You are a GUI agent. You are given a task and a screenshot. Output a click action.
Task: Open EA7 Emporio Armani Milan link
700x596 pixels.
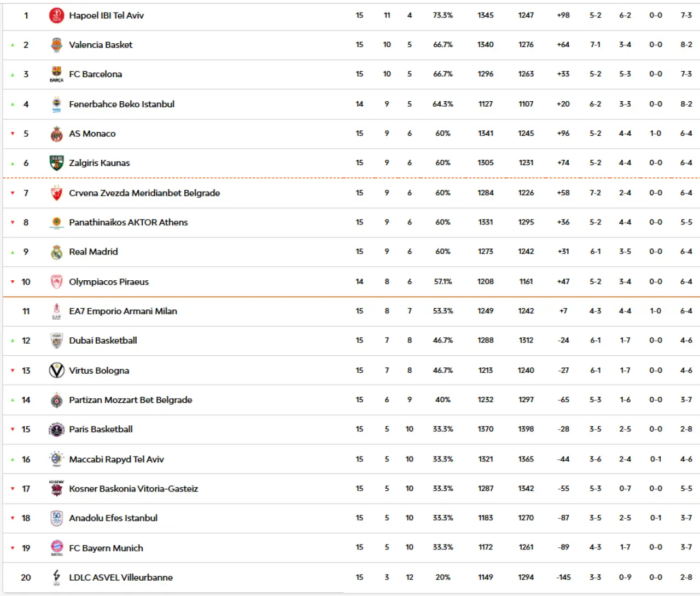coord(123,311)
